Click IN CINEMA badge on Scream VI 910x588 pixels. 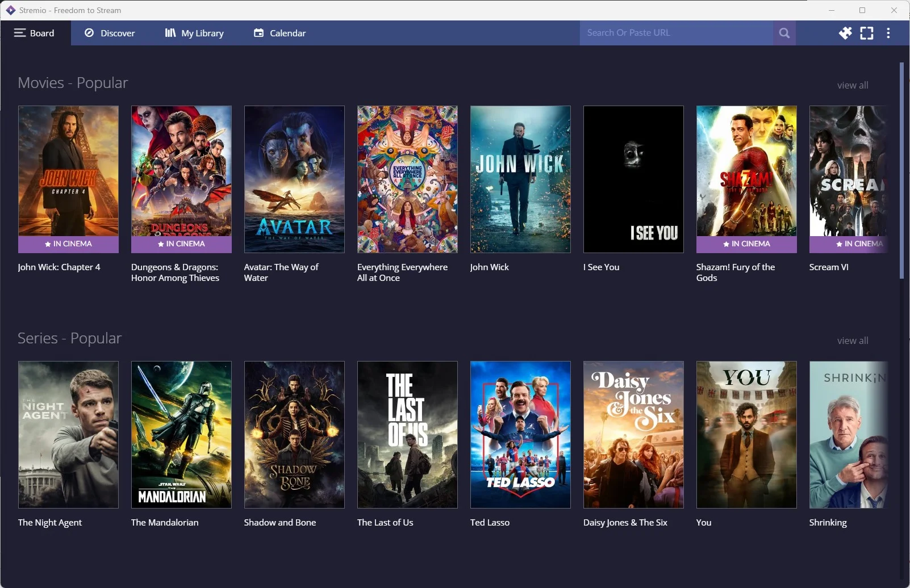[x=848, y=244]
